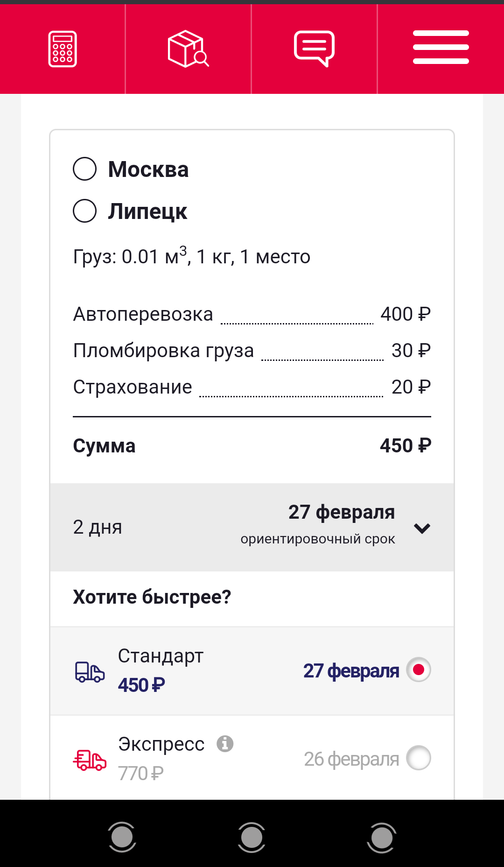
Task: Tap the left bottom navigation button
Action: [122, 837]
